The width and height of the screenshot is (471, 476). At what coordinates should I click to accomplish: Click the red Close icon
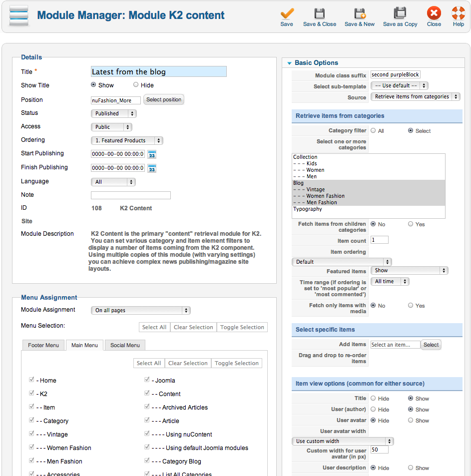click(434, 13)
